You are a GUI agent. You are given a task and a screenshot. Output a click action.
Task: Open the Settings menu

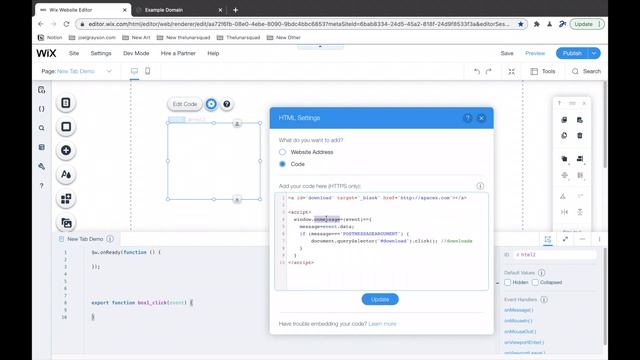click(x=101, y=53)
